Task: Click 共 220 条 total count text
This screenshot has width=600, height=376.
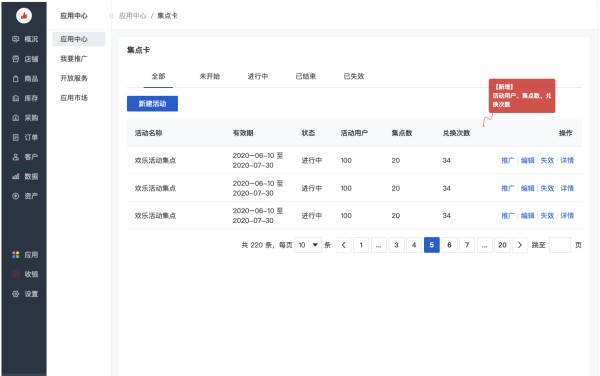Action: click(x=257, y=245)
